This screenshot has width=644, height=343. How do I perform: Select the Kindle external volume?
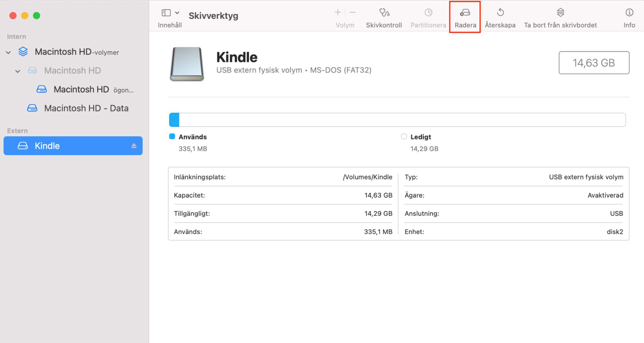coord(73,146)
